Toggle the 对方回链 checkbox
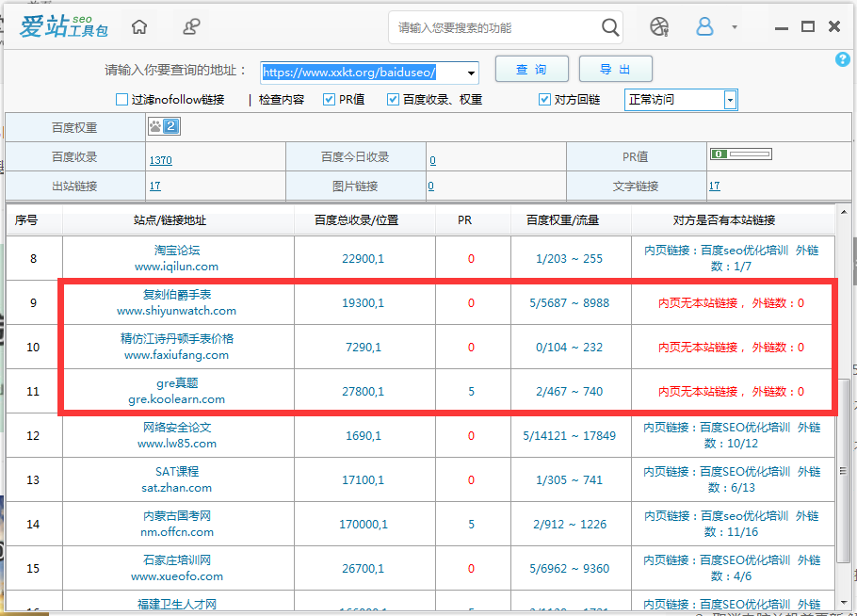This screenshot has height=616, width=857. (544, 100)
